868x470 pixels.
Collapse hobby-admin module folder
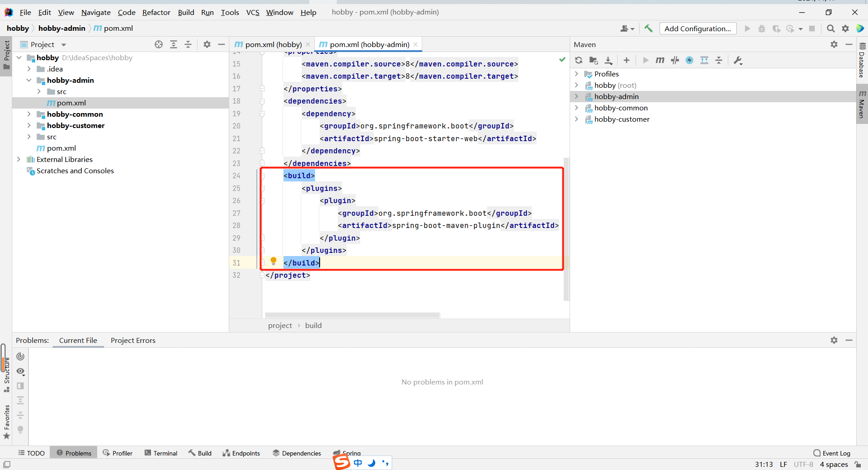pyautogui.click(x=29, y=80)
